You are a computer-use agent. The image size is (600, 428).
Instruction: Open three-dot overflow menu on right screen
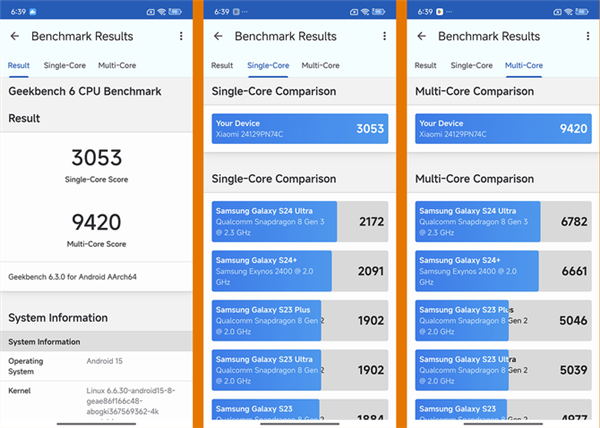pyautogui.click(x=588, y=36)
